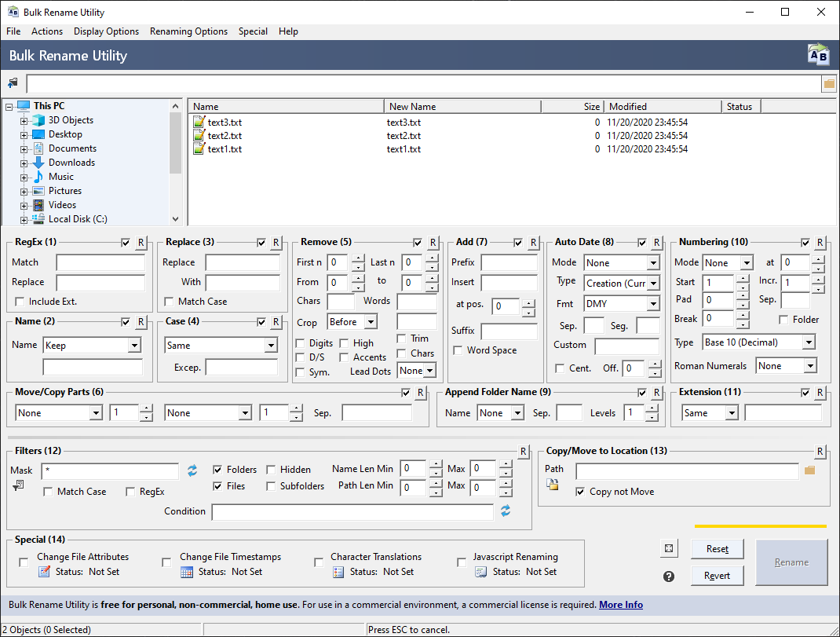
Task: Check the Change File Attributes checkbox
Action: click(24, 562)
